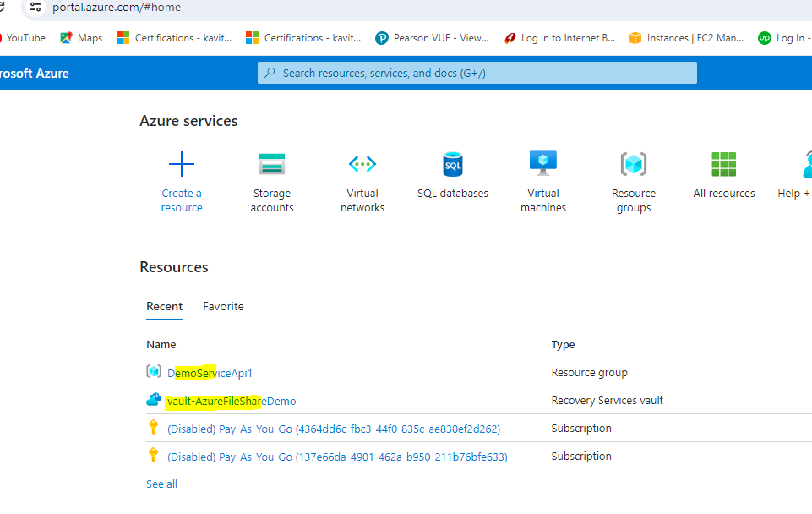Click the Create a resource label

click(182, 200)
